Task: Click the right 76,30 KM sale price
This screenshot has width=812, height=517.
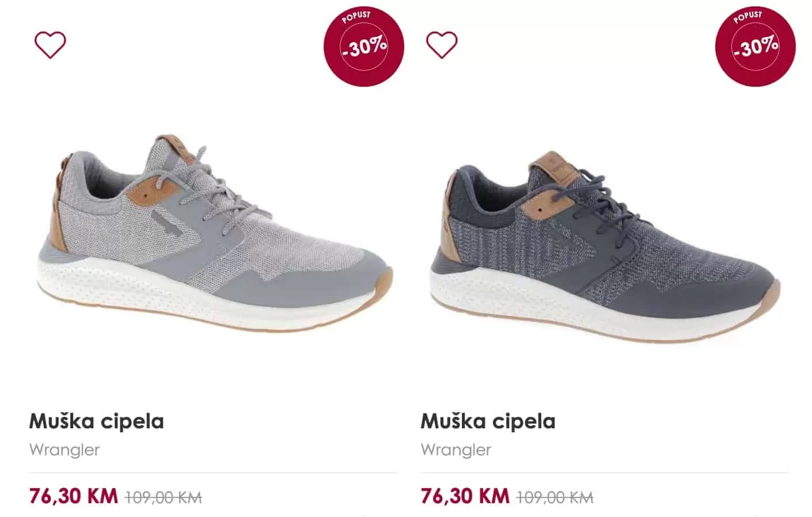Action: [465, 496]
